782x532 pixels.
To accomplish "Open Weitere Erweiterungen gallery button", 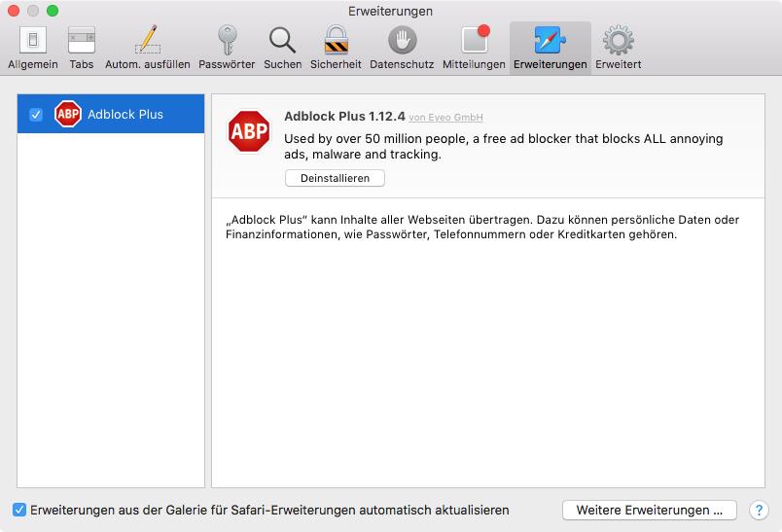I will click(x=650, y=510).
